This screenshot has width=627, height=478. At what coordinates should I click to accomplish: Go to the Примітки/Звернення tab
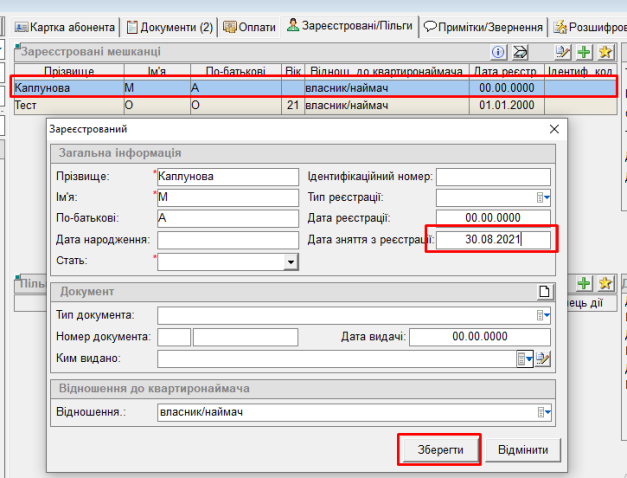point(483,27)
